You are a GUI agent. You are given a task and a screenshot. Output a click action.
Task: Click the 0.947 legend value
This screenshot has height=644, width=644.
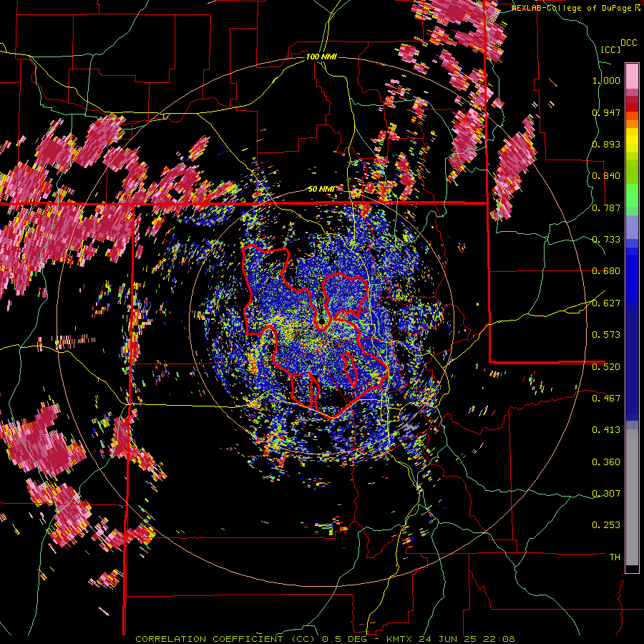click(x=606, y=112)
